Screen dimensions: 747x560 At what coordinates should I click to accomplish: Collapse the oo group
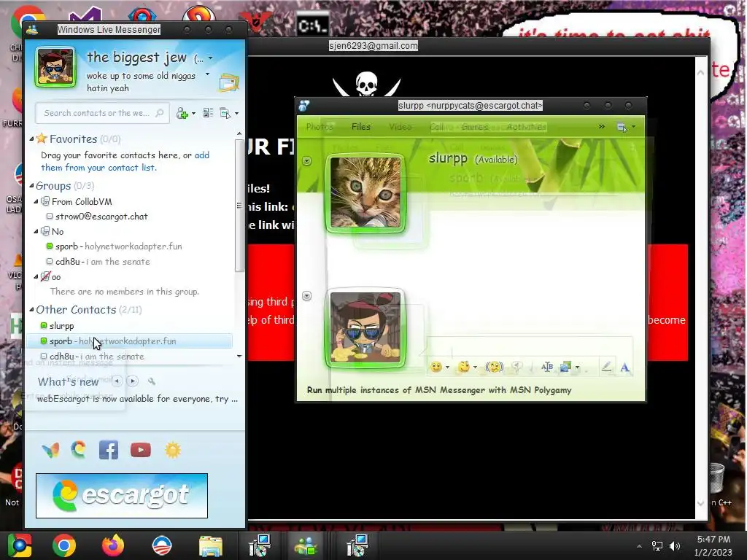pyautogui.click(x=36, y=276)
